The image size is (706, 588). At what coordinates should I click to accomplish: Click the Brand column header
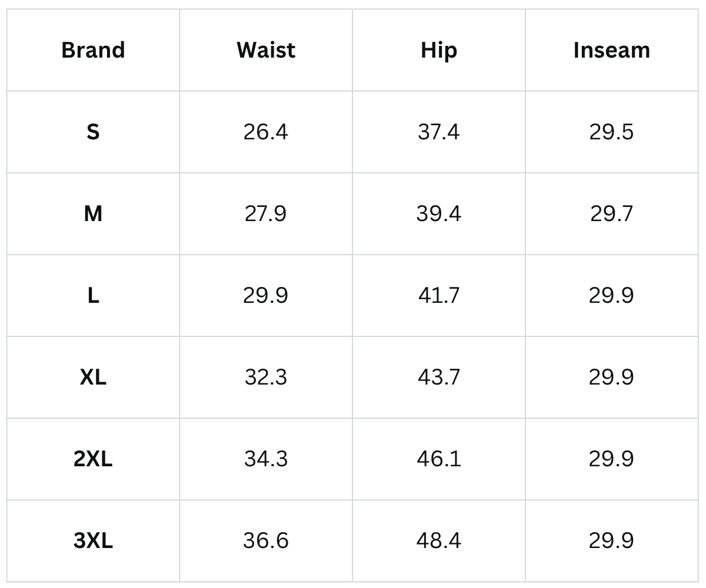(93, 50)
